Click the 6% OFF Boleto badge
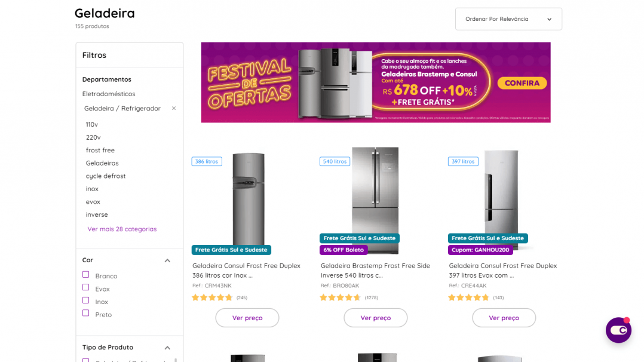This screenshot has height=362, width=644. 344,250
